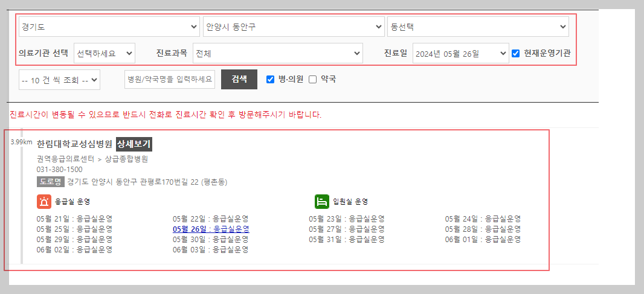
Task: Click the red 진료시간 warning notice
Action: coord(166,115)
